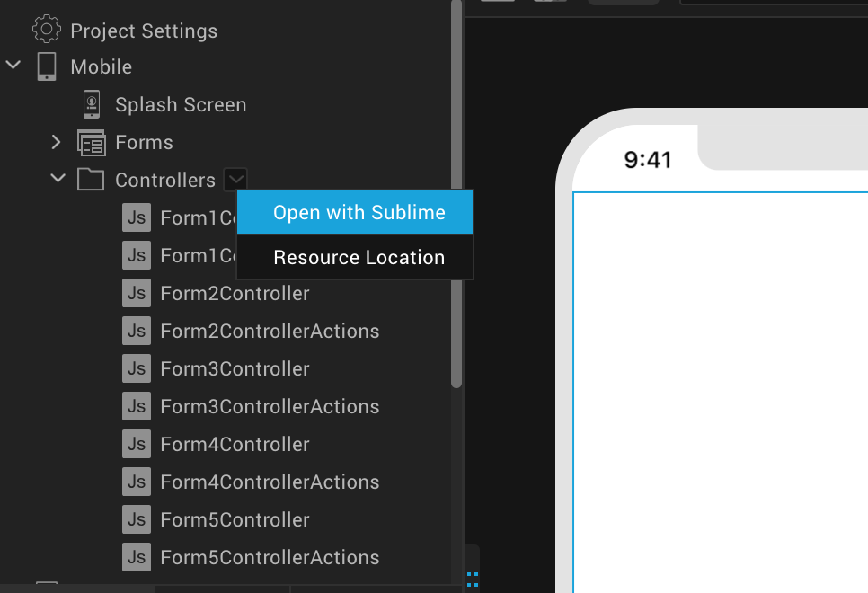Open Project Settings via the gear icon

click(47, 29)
